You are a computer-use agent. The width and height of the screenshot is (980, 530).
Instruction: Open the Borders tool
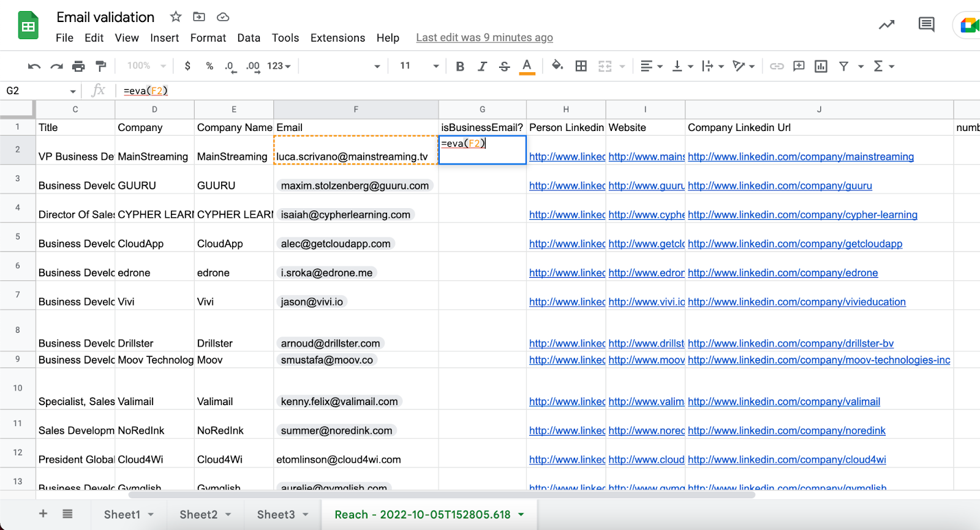point(581,66)
